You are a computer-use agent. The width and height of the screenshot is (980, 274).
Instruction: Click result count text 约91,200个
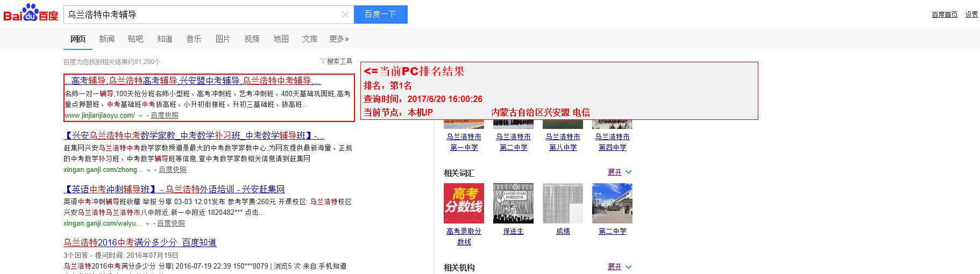[x=112, y=62]
